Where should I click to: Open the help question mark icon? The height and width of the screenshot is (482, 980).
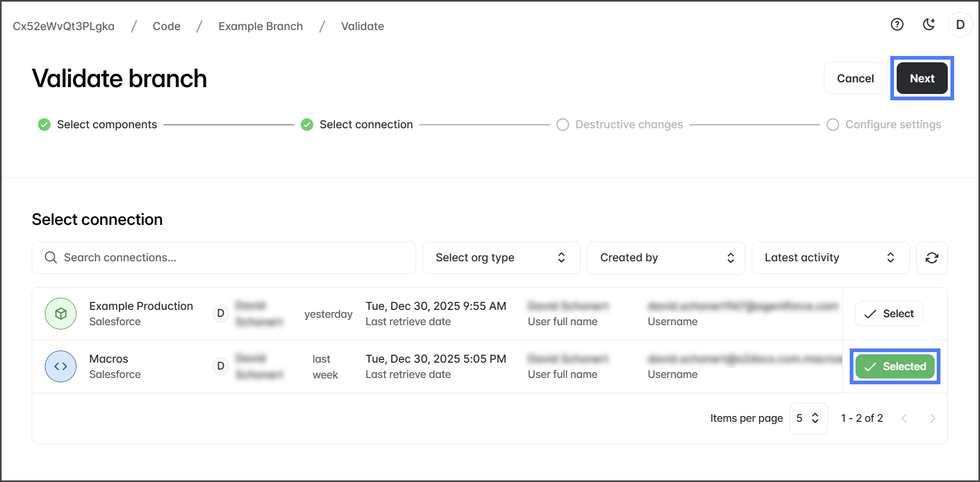(897, 25)
